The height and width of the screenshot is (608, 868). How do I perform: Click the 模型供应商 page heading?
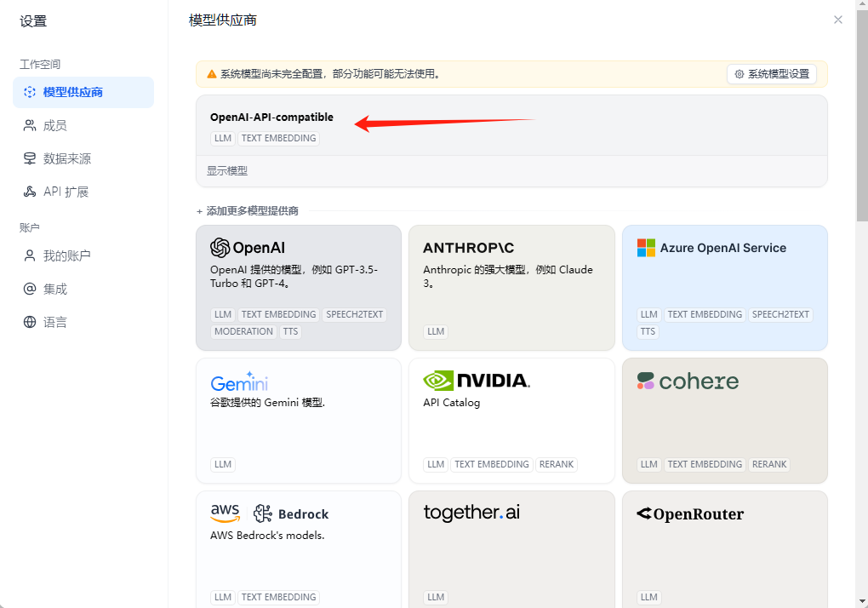[x=223, y=20]
